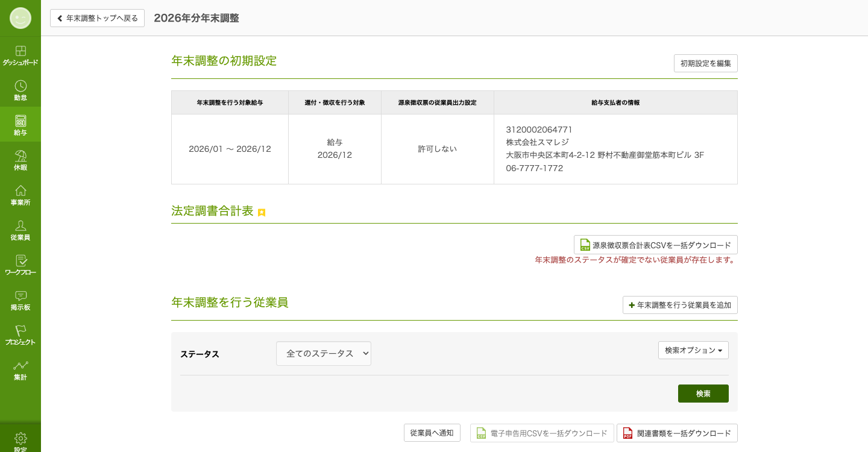Click the yellow help icon beside 法定調書合計表

tap(262, 213)
